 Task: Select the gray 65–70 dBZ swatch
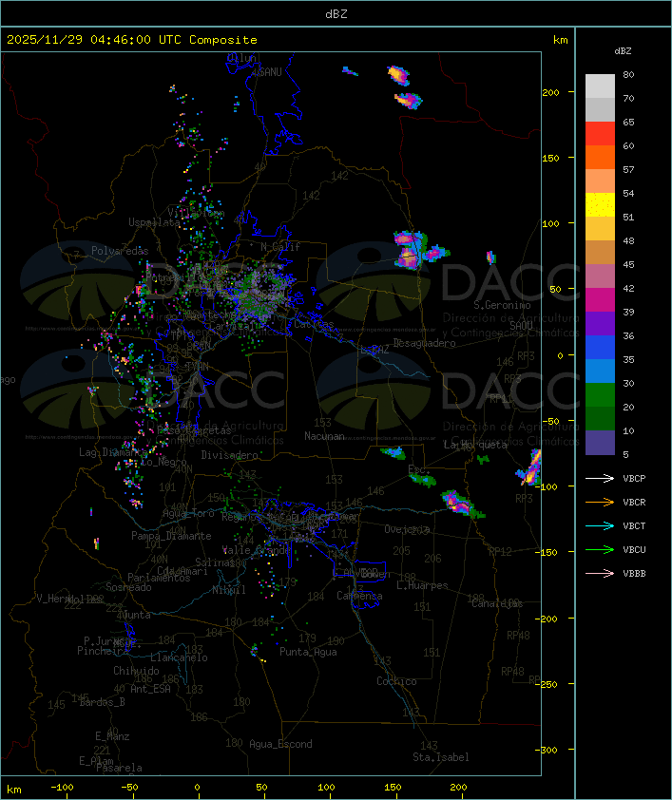click(x=600, y=109)
